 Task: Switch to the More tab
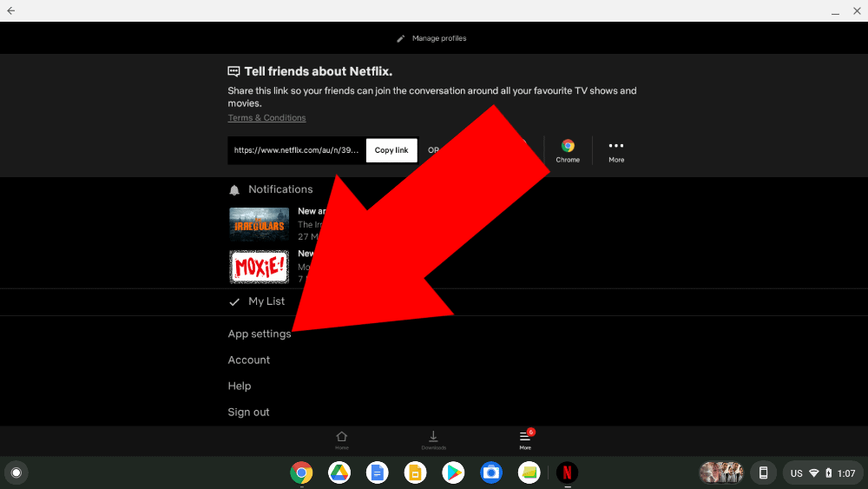(x=525, y=441)
